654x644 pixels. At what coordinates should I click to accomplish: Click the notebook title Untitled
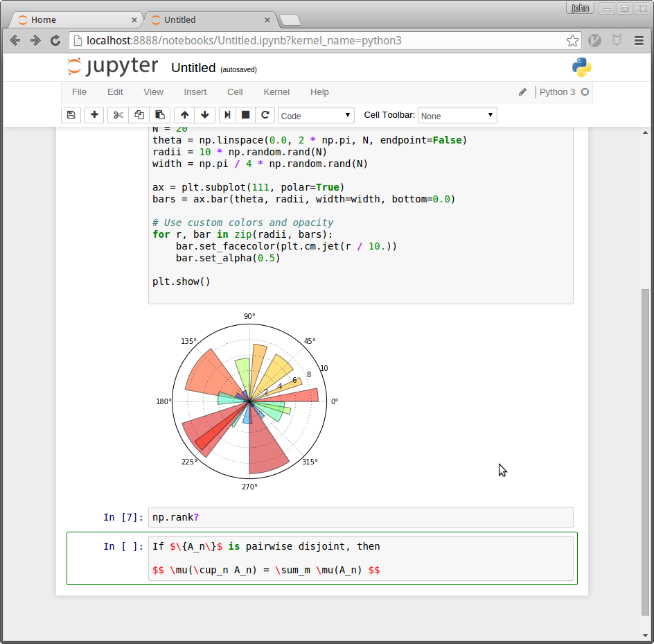pos(193,68)
